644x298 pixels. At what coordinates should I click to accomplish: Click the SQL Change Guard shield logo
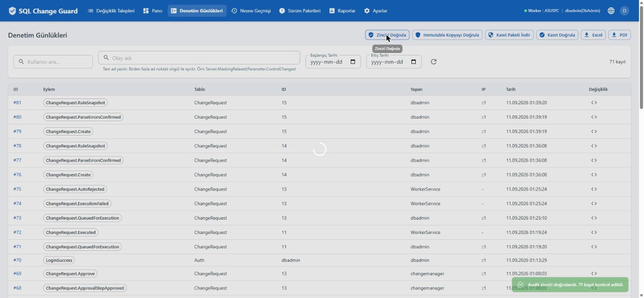(12, 11)
